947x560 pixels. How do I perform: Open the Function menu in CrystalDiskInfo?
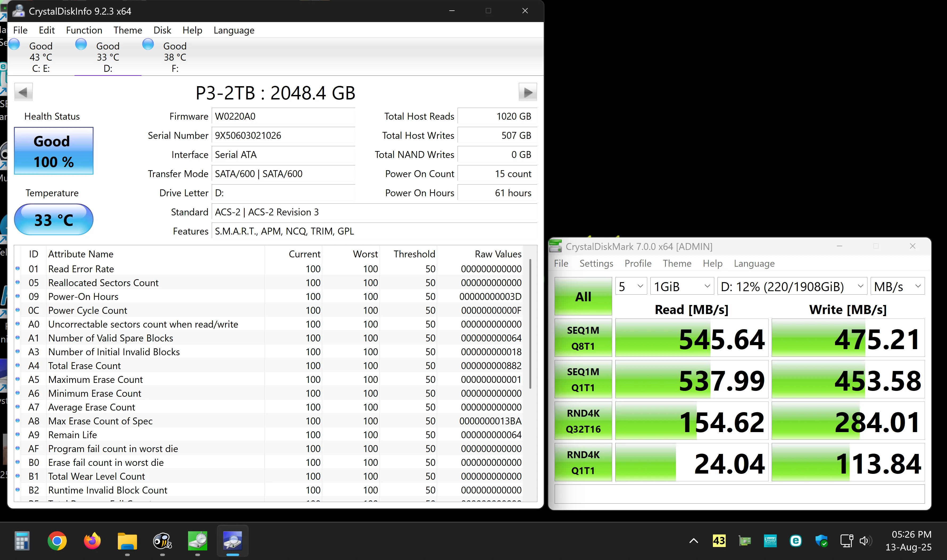coord(84,30)
